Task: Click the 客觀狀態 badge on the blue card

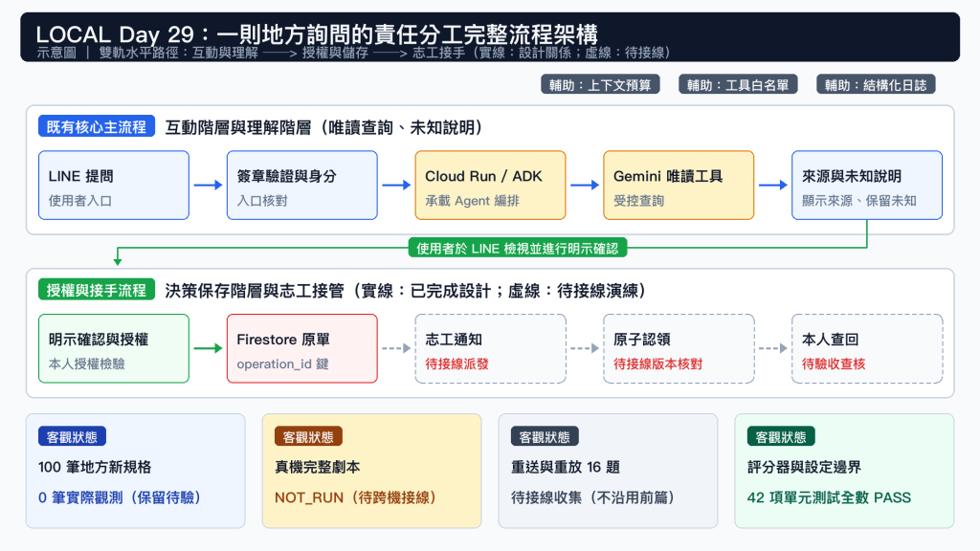Action: click(x=72, y=436)
